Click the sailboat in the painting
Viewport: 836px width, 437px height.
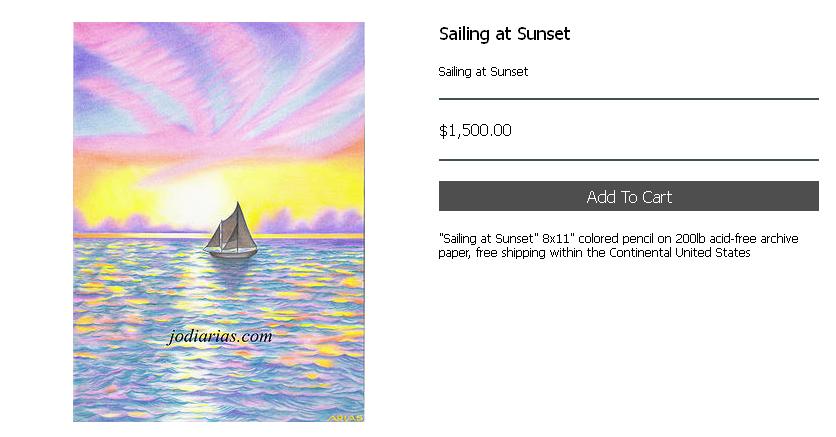tap(231, 231)
